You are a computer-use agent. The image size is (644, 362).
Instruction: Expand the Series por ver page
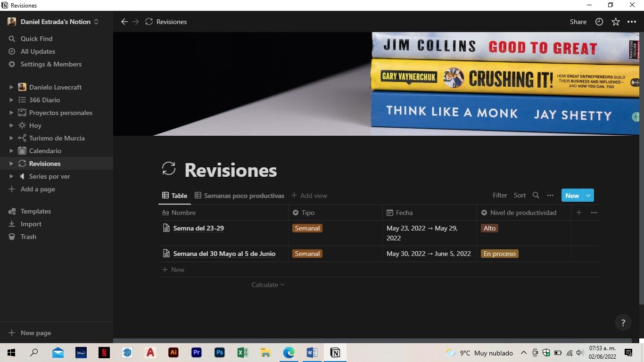pos(12,176)
